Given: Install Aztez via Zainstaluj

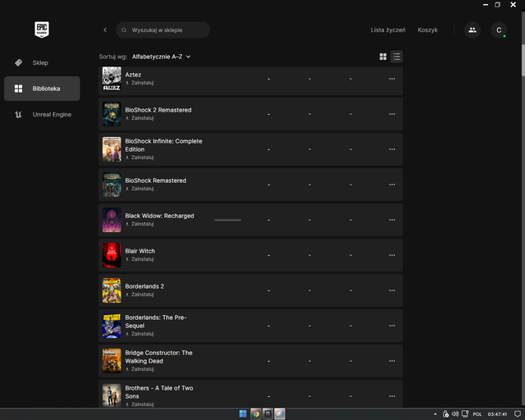Looking at the screenshot, I should tap(139, 83).
